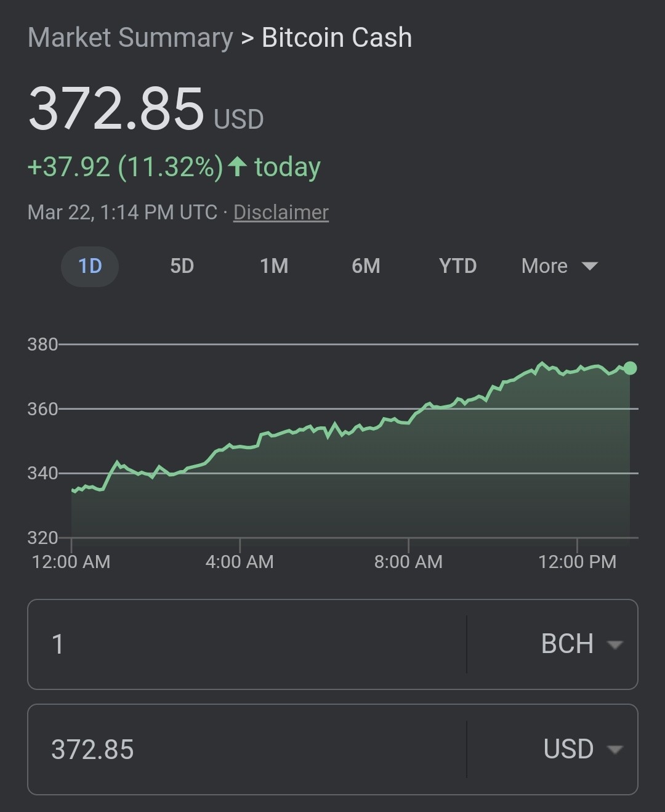The height and width of the screenshot is (812, 665).
Task: Switch chart to the 5D range
Action: point(182,266)
